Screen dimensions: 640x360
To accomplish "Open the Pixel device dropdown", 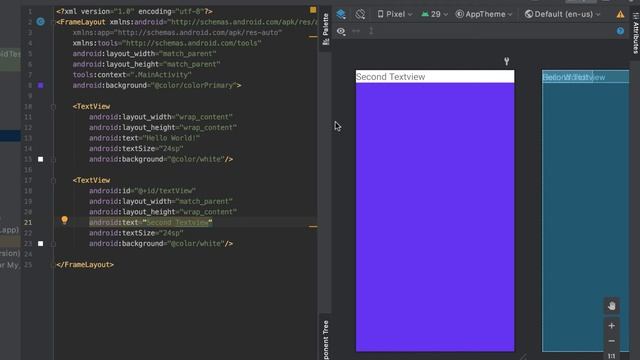I will tap(395, 14).
